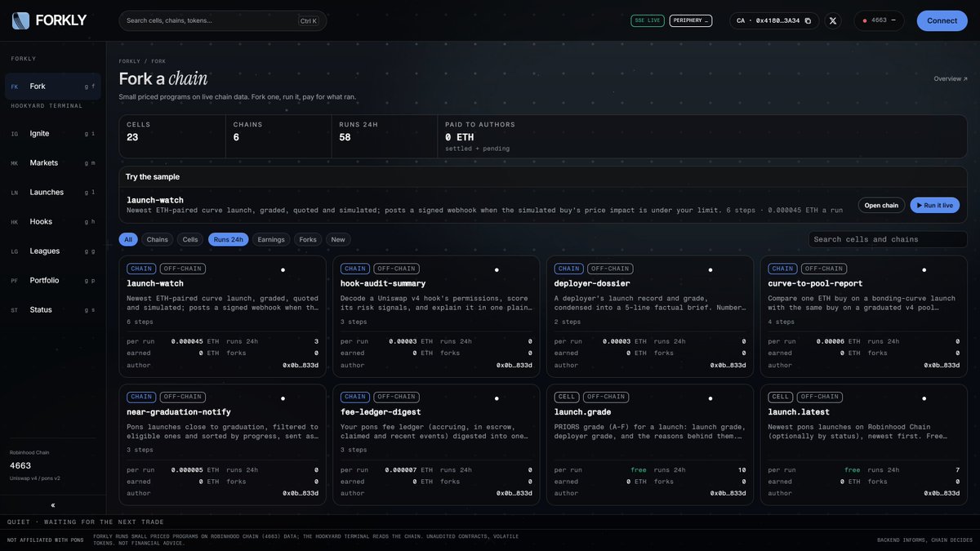Click the PAID TO AUTHORS 0 ETH stat

click(x=702, y=136)
